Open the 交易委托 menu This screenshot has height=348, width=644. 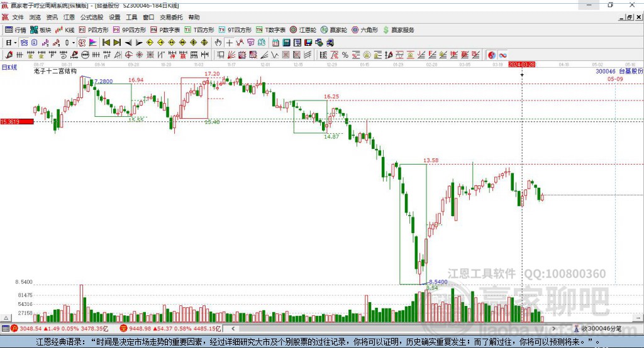(171, 17)
